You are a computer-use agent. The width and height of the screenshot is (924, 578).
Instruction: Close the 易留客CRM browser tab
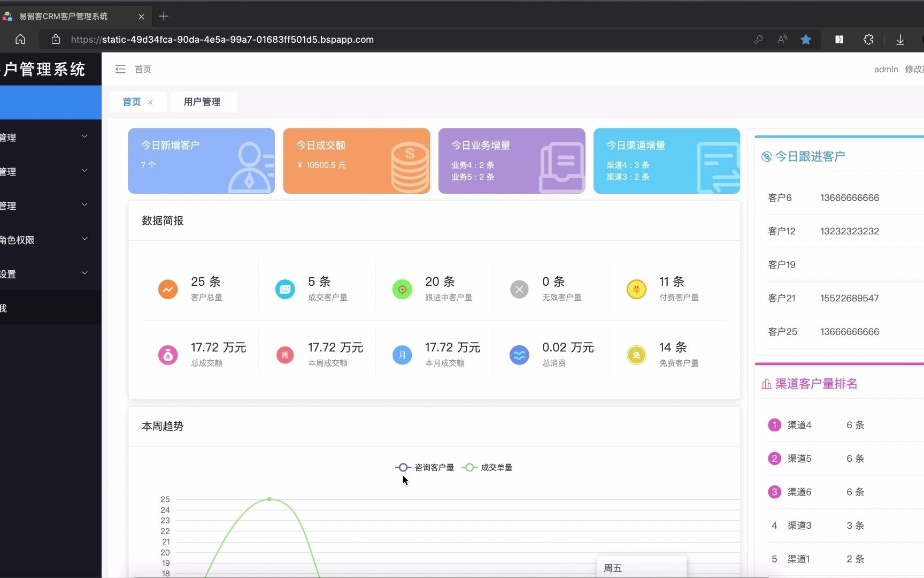[141, 17]
